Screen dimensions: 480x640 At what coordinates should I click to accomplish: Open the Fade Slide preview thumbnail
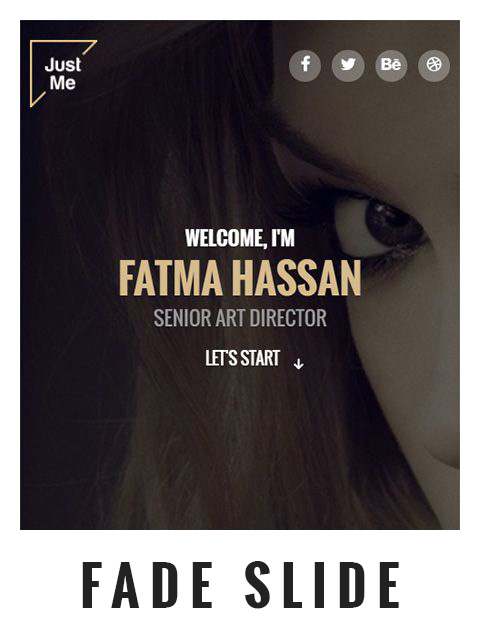(x=240, y=275)
